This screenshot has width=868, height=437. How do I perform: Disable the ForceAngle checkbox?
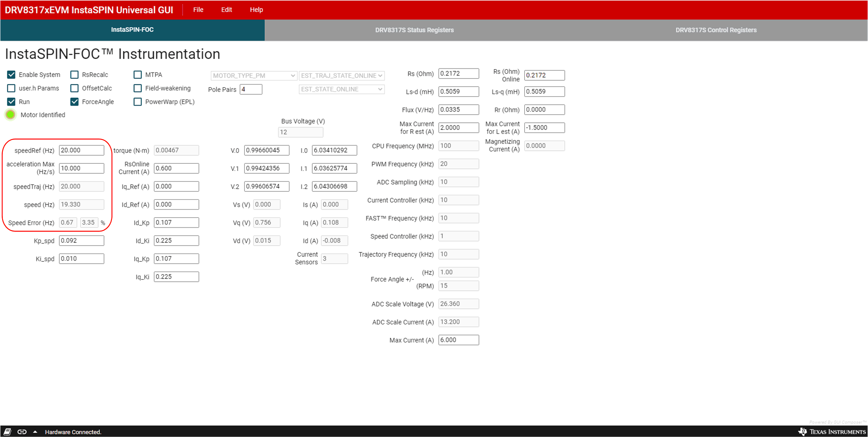(74, 102)
